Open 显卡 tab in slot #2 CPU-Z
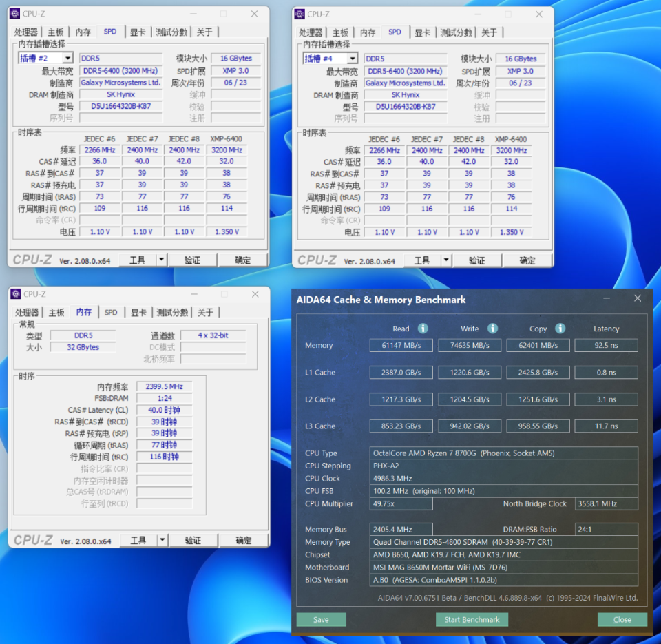Viewport: 661px width, 644px height. pos(138,32)
